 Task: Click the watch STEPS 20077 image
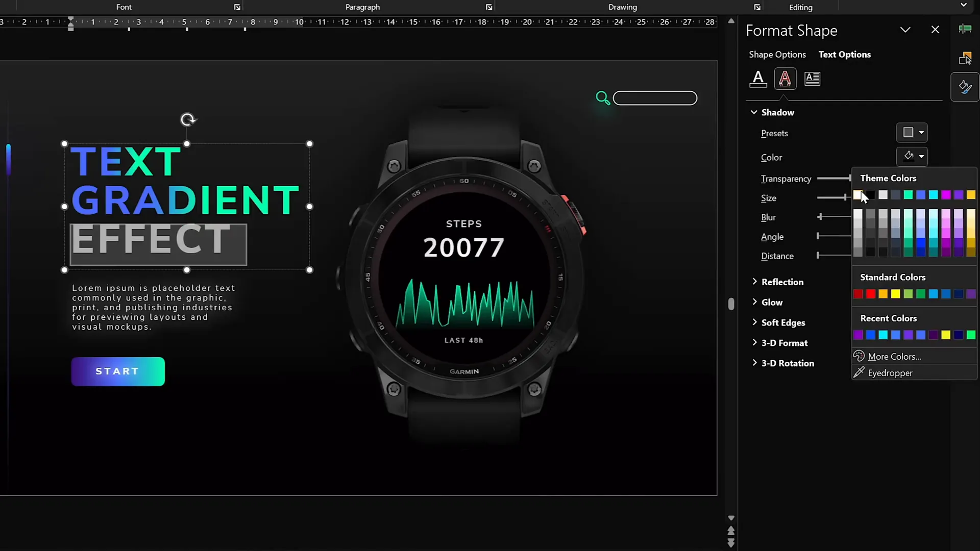pyautogui.click(x=463, y=278)
